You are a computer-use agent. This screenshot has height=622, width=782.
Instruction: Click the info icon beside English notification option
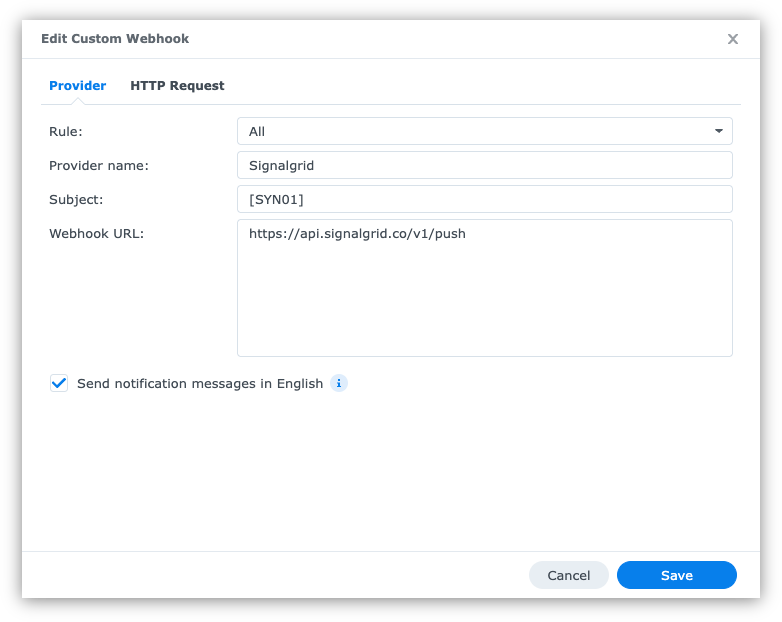339,383
